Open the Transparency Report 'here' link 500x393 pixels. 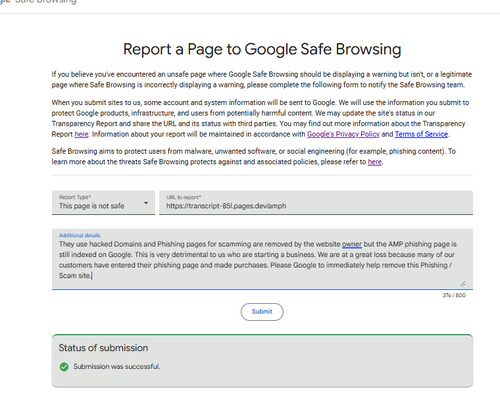coord(81,134)
